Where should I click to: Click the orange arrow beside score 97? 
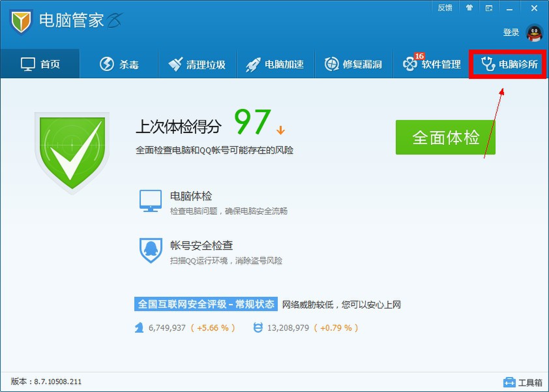point(280,130)
